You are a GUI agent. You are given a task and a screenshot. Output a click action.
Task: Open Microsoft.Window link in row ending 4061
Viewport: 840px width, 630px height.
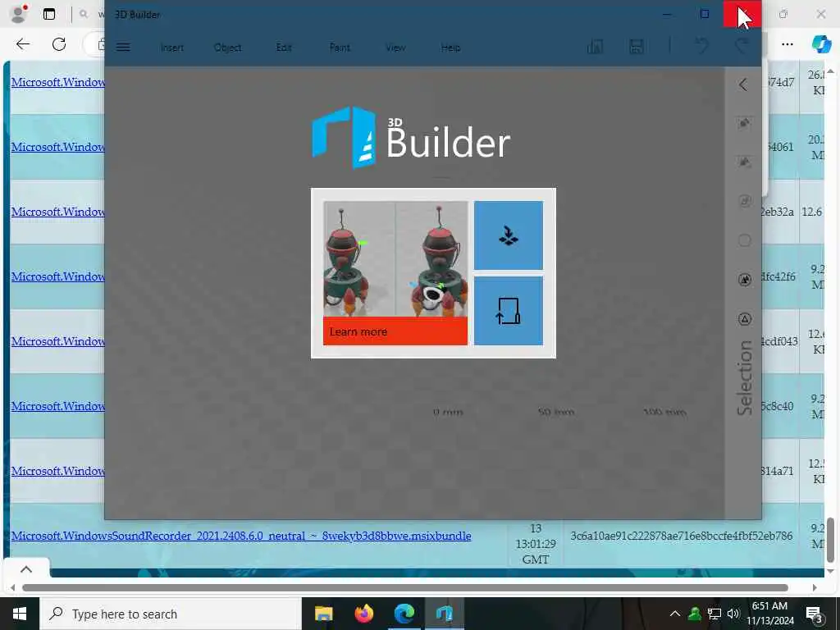pyautogui.click(x=58, y=147)
